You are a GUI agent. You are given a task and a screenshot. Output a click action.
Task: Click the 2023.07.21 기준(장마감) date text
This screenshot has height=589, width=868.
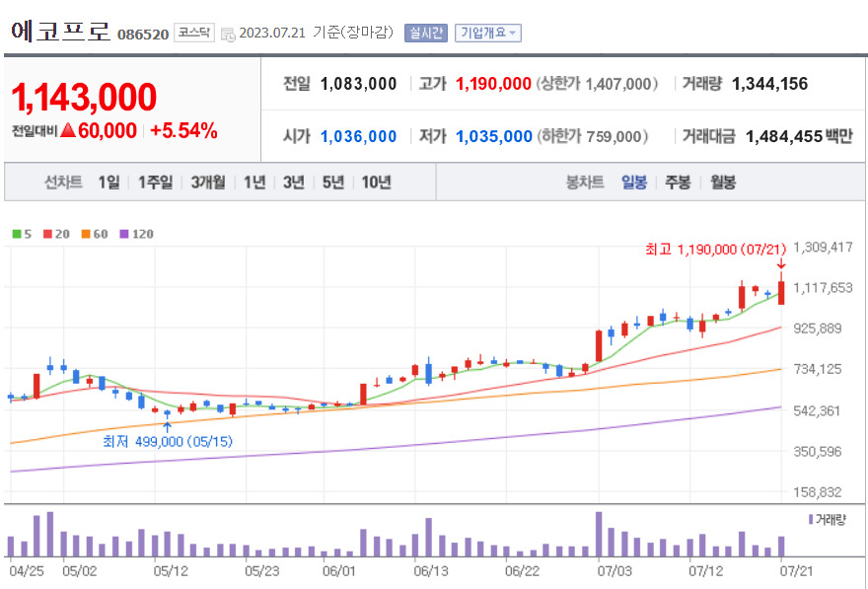tap(316, 33)
